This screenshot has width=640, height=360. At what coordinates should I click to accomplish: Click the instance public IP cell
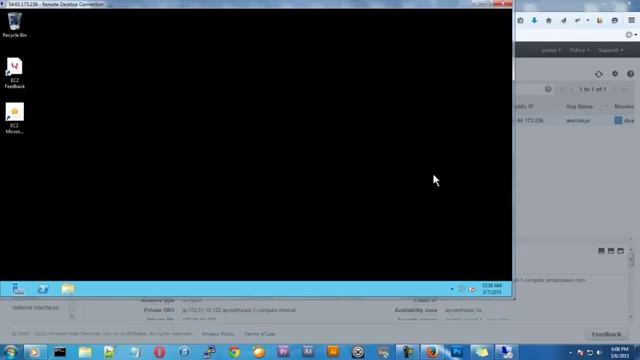point(530,120)
